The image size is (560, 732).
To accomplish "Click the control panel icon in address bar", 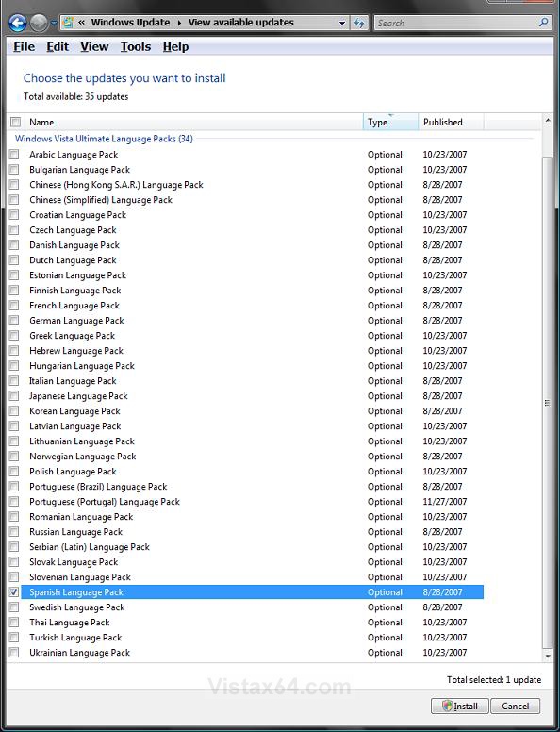I will (68, 23).
